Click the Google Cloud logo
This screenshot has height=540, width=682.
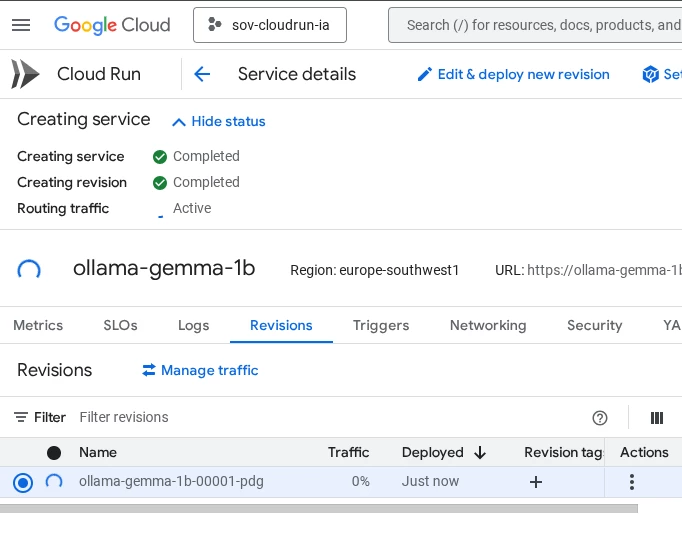point(113,25)
